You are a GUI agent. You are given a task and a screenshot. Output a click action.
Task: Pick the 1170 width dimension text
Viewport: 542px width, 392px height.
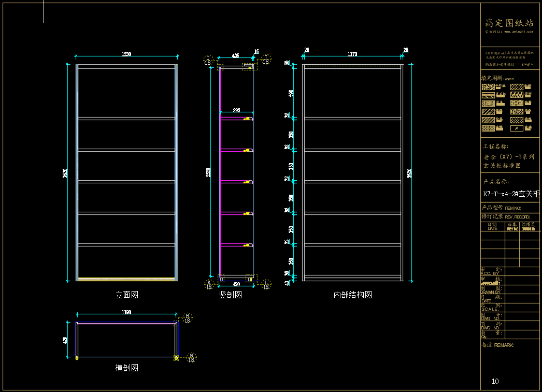352,54
